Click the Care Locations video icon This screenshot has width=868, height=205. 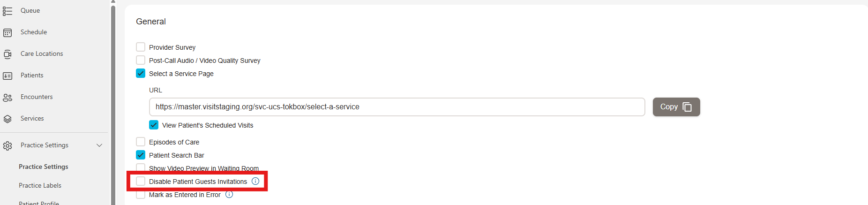click(7, 54)
